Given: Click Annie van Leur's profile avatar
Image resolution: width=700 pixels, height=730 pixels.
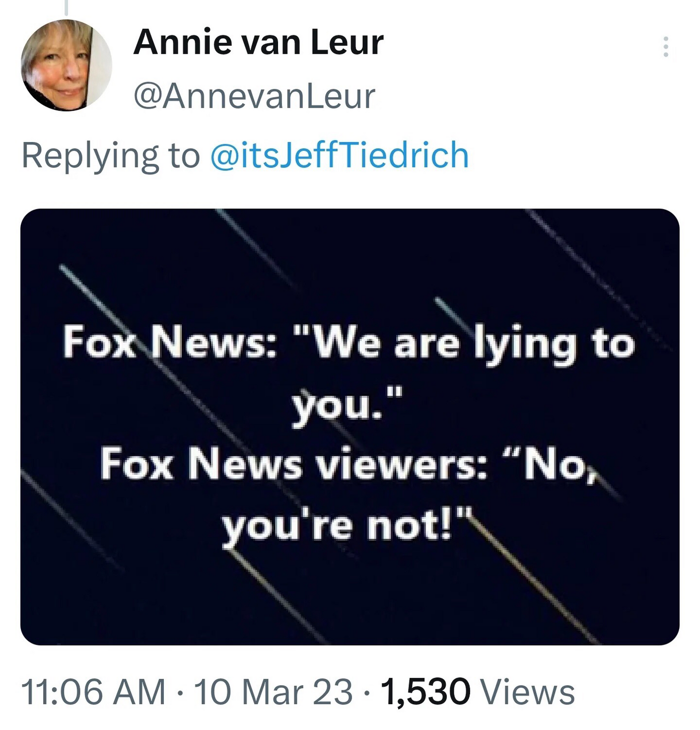Looking at the screenshot, I should point(66,65).
